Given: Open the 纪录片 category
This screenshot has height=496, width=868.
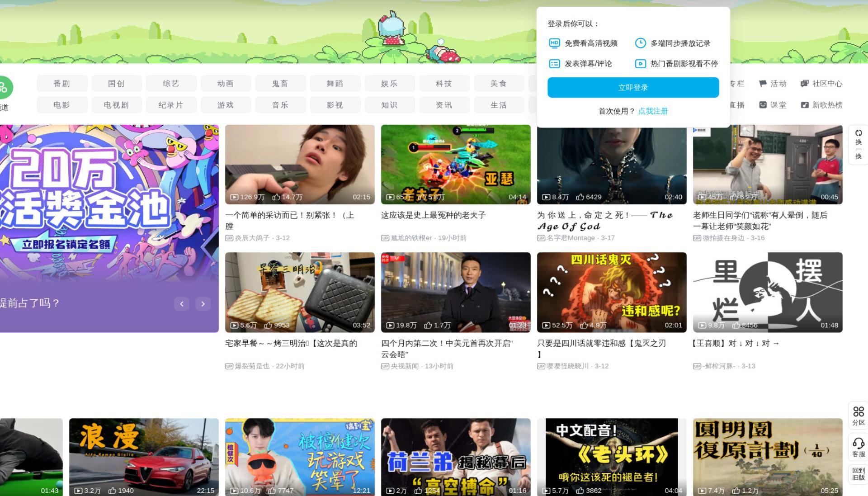Looking at the screenshot, I should [x=171, y=105].
